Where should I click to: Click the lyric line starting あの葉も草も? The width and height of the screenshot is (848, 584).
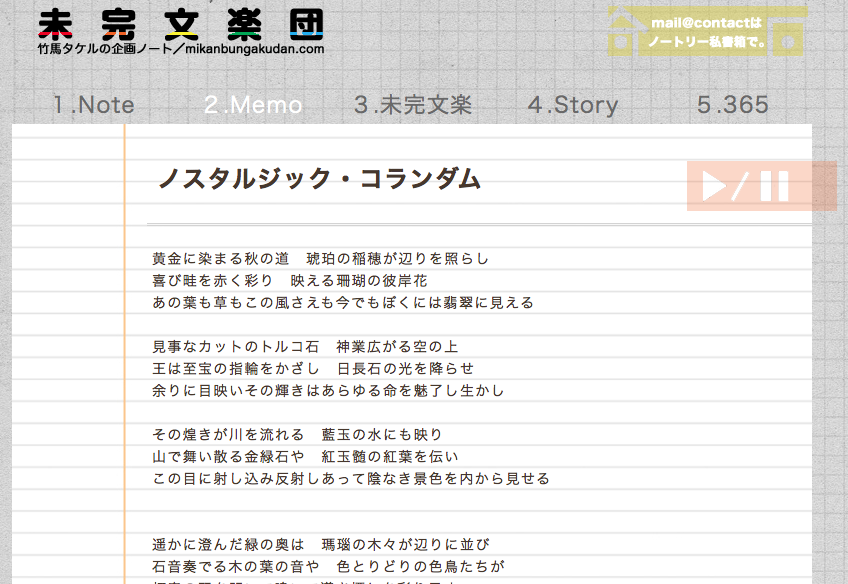click(343, 302)
